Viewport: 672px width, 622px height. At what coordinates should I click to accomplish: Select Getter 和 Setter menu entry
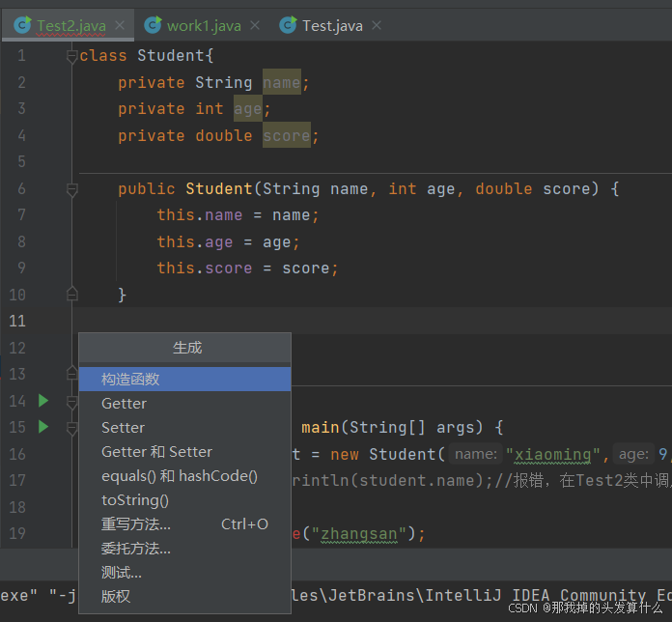[184, 452]
